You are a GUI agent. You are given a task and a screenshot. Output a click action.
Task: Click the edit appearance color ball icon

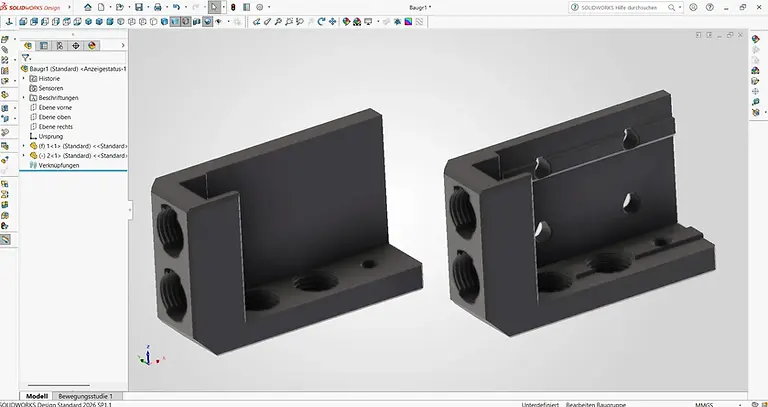(x=346, y=22)
